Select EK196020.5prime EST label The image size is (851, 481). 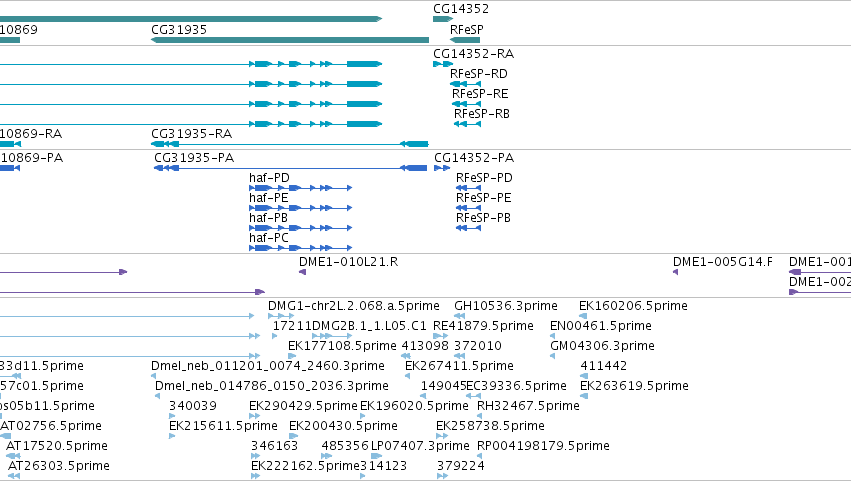tap(414, 407)
